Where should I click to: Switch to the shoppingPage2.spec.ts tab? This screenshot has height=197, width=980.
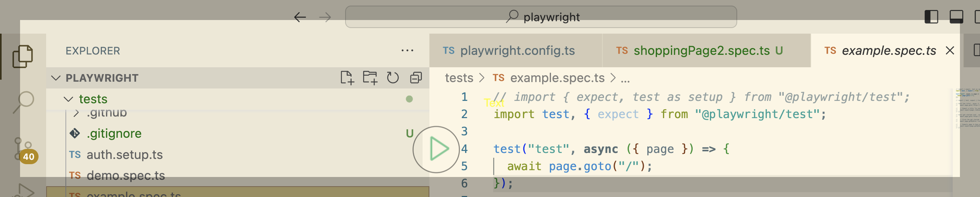[701, 51]
